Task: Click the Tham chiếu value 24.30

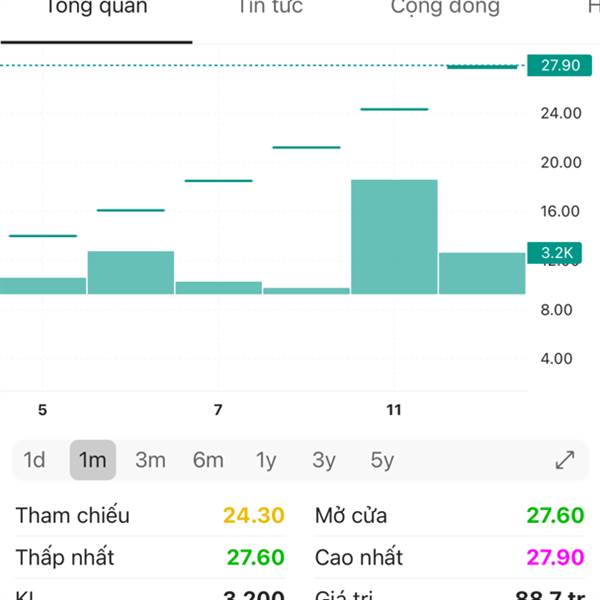Action: 253,516
